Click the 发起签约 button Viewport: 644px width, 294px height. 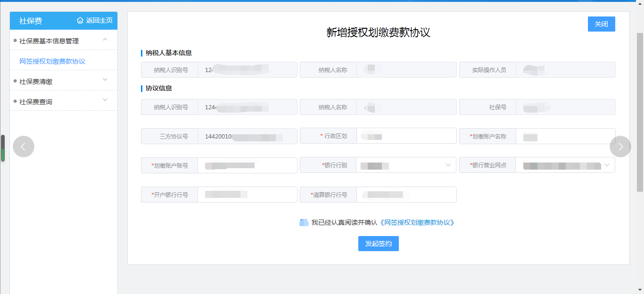(378, 244)
